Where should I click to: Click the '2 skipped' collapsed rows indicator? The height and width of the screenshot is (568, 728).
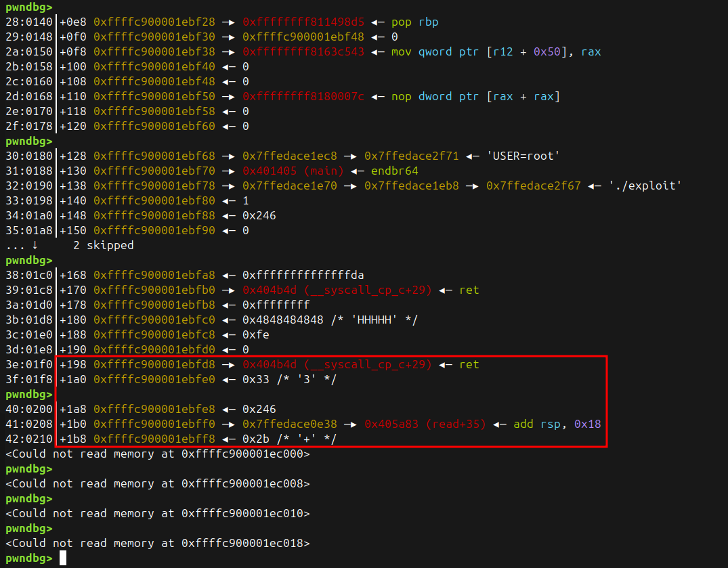pyautogui.click(x=103, y=246)
